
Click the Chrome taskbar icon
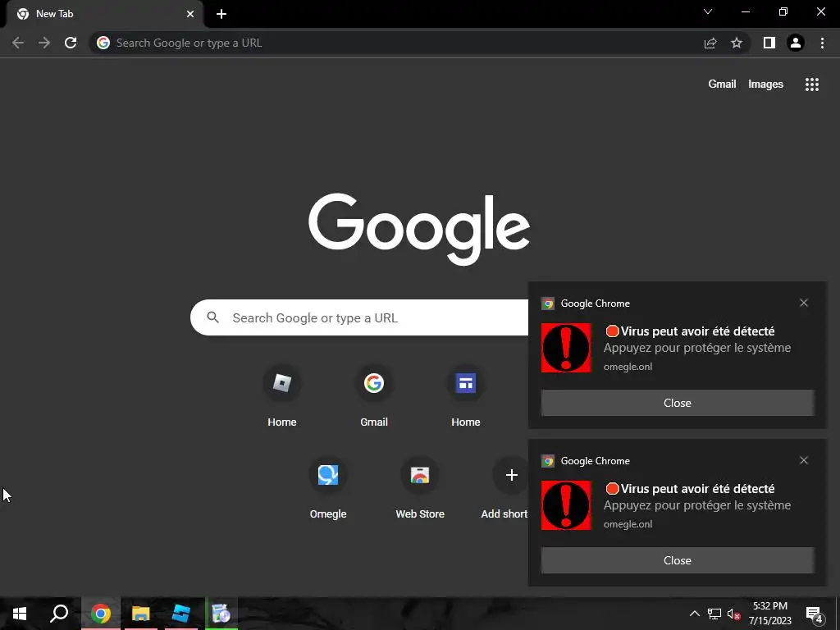click(x=101, y=613)
